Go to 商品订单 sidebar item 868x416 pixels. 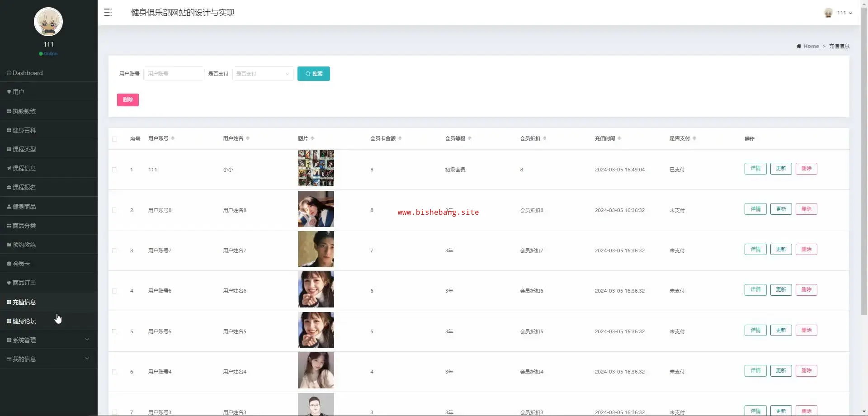[24, 283]
